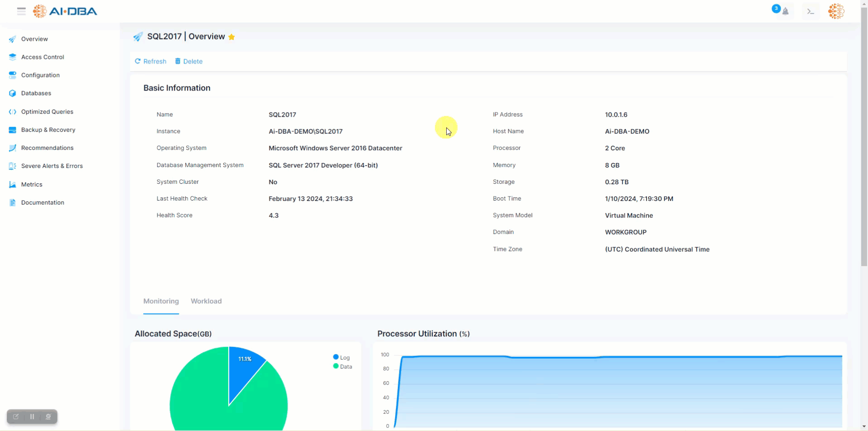Delete the SQL2017 server entry
The image size is (868, 431).
[x=188, y=61]
